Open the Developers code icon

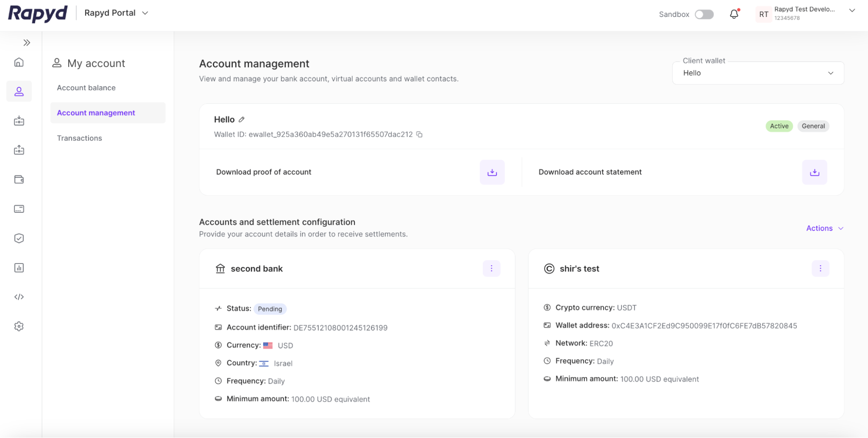tap(19, 297)
